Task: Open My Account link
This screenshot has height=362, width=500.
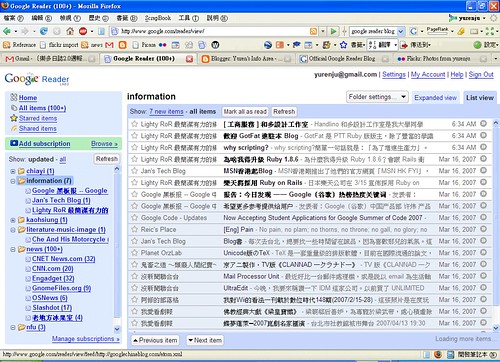Action: click(x=428, y=75)
